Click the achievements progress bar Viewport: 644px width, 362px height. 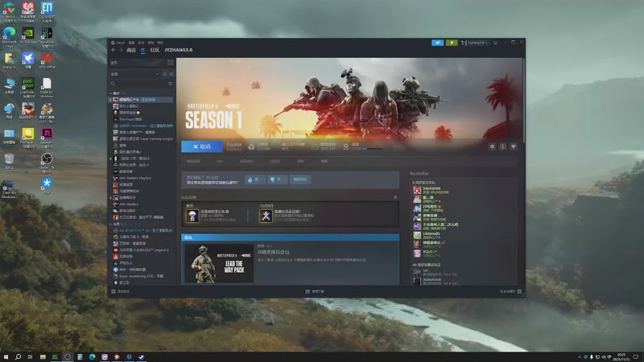pos(372,149)
